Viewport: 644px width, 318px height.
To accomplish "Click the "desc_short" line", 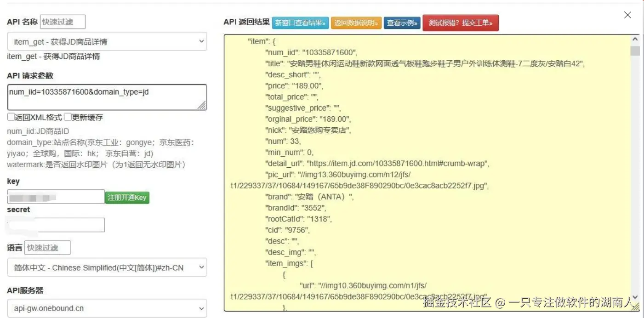I will pyautogui.click(x=293, y=74).
